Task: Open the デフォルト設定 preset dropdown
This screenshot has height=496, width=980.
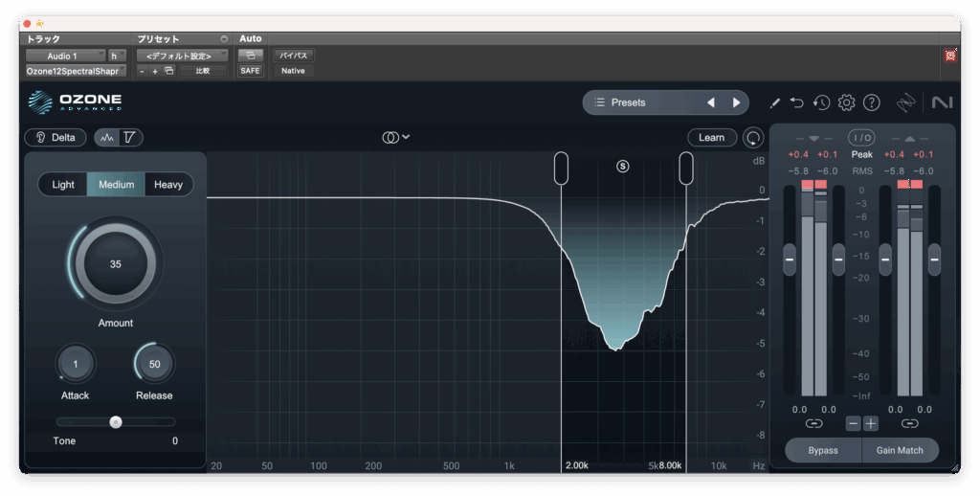Action: 181,56
